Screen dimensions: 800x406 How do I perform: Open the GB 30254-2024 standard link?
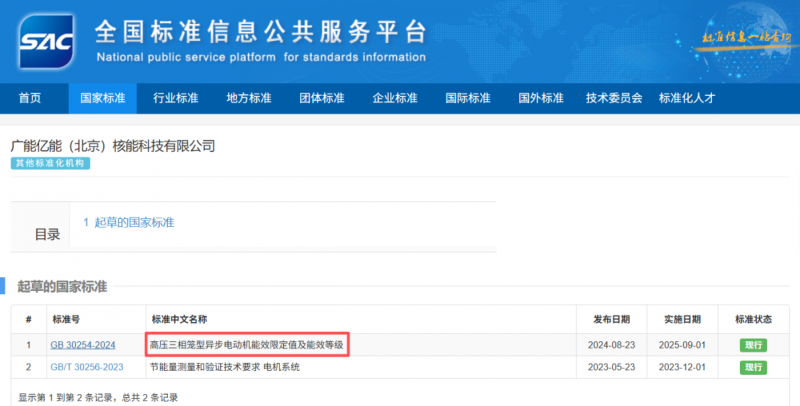coord(83,345)
